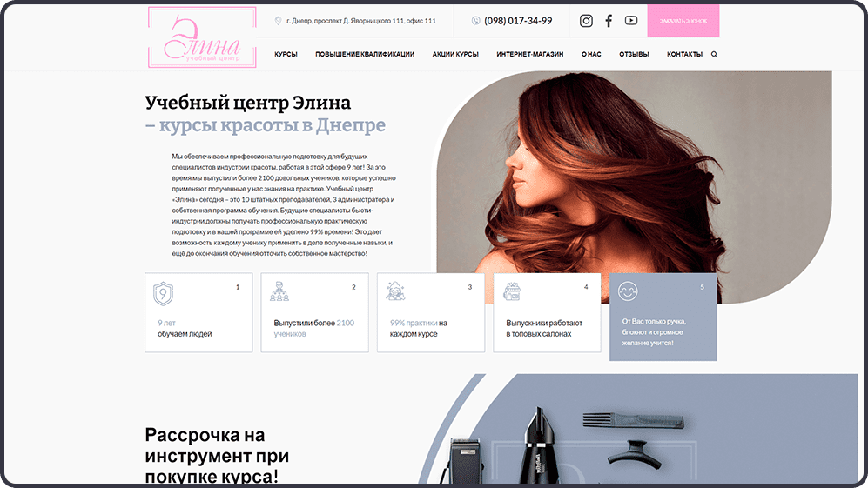
Task: Call the (098) 017-34-99 phone link
Action: click(518, 21)
